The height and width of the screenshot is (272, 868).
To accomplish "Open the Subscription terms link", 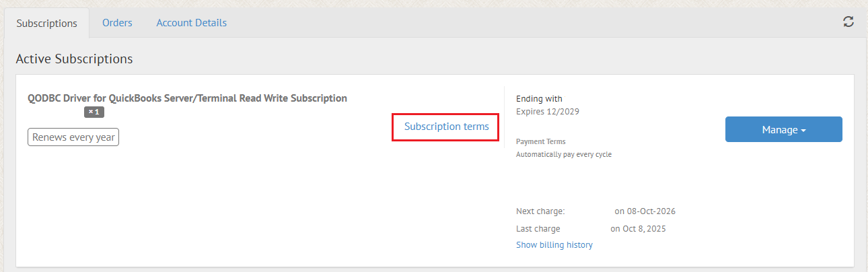I will tap(446, 127).
